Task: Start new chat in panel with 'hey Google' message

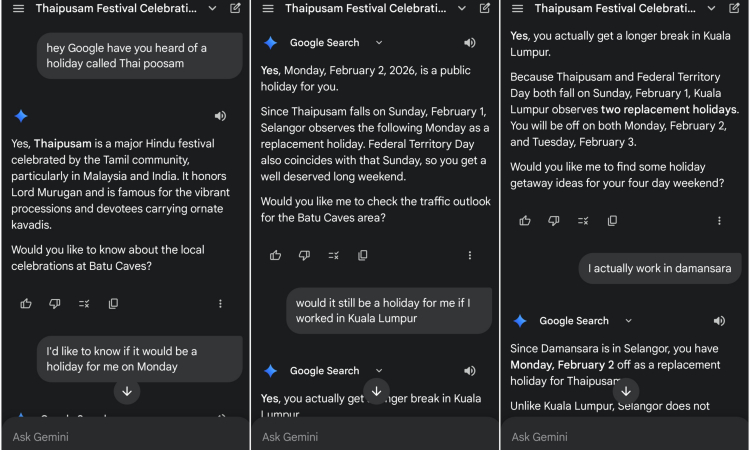Action: tap(235, 8)
